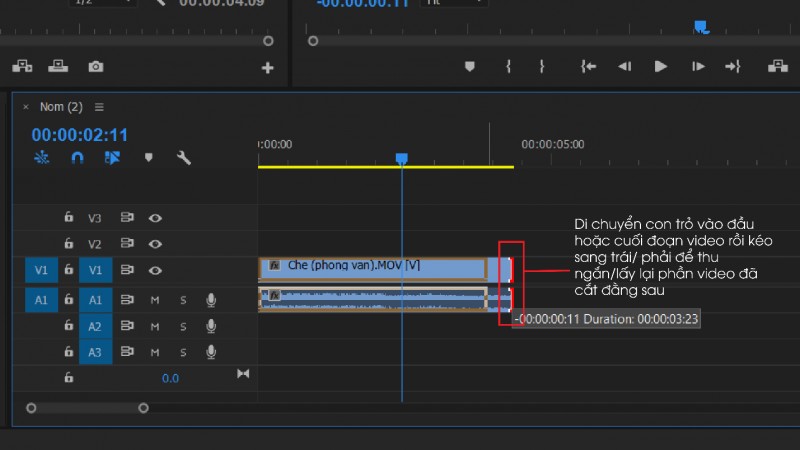Screen dimensions: 800x450
Task: Mute track A3
Action: click(155, 353)
